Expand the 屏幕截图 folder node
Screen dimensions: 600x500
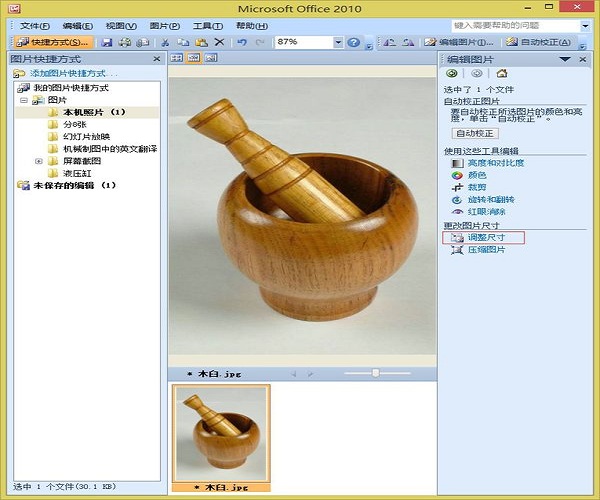[39, 161]
